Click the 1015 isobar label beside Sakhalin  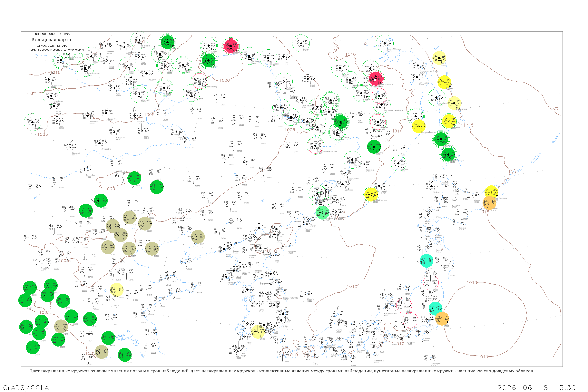pos(468,125)
